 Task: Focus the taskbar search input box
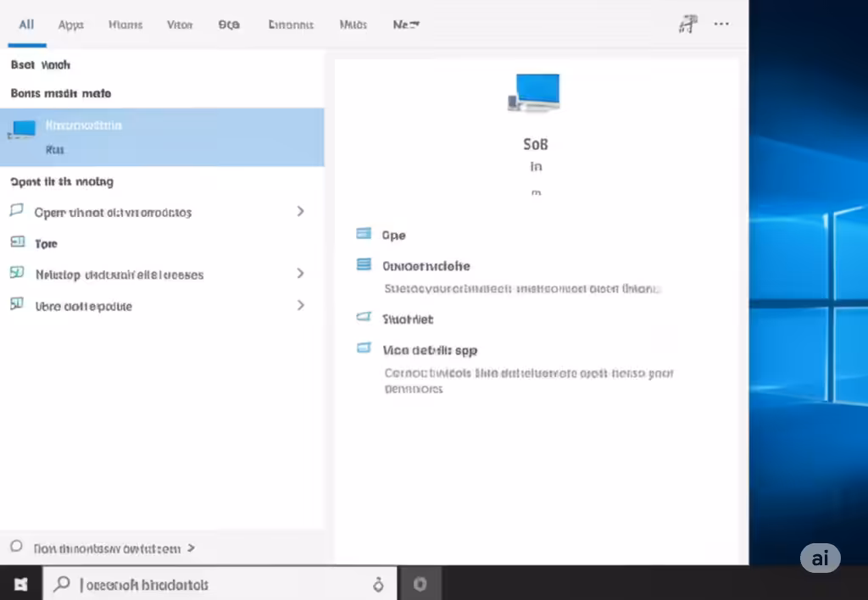[220, 584]
